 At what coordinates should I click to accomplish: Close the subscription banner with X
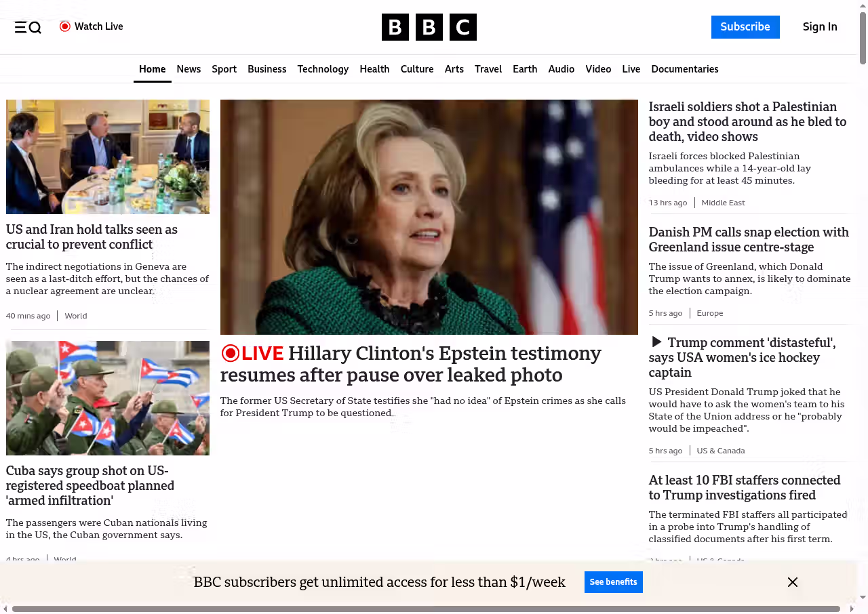(792, 582)
